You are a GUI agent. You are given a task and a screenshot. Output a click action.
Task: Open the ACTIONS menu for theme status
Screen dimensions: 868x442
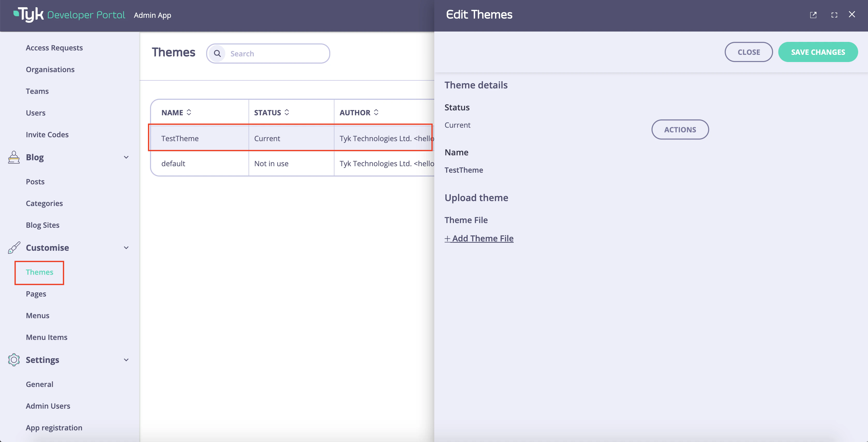[x=680, y=129]
